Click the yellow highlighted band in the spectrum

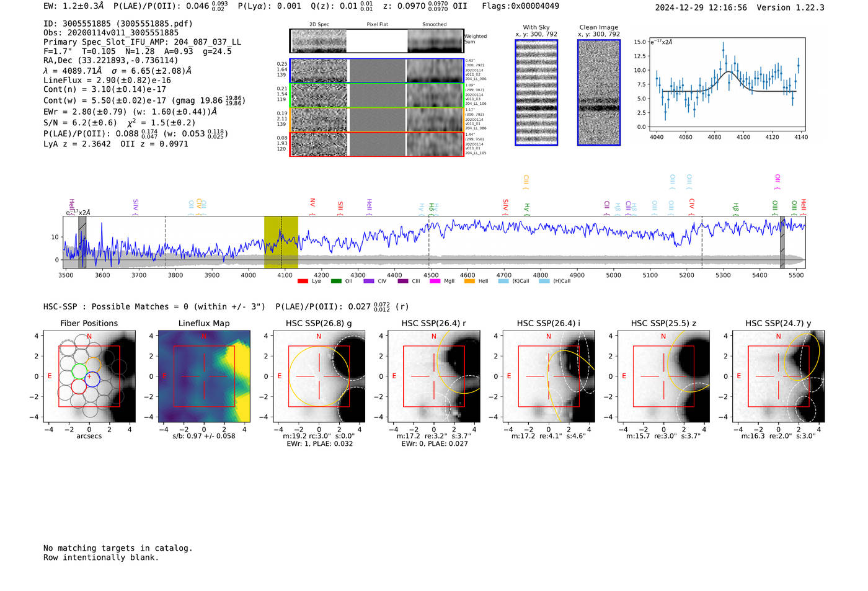click(281, 242)
